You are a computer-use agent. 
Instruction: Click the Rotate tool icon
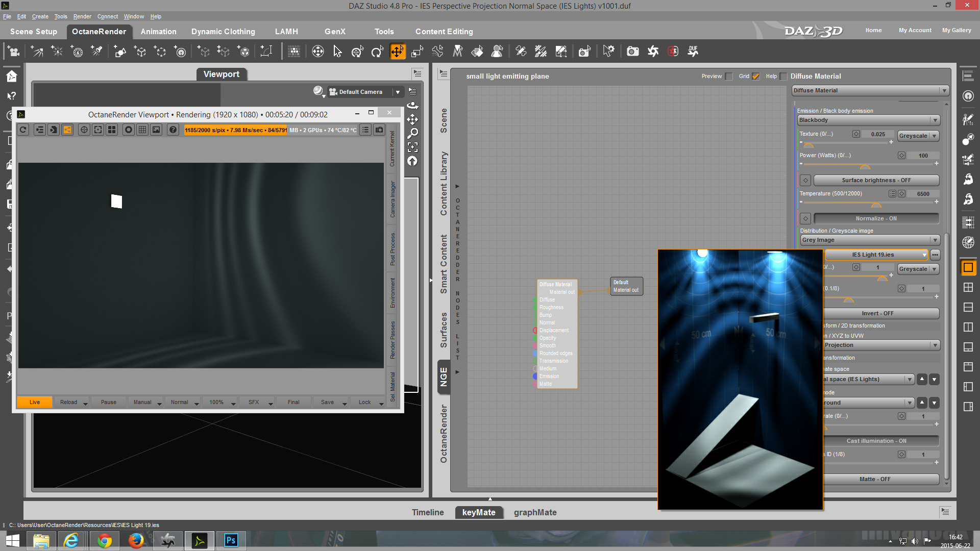click(x=377, y=51)
